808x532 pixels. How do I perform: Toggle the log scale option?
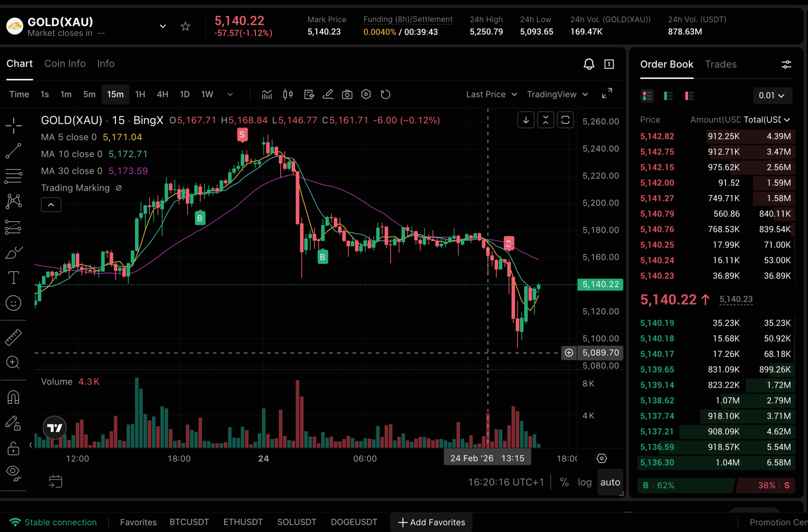[584, 482]
